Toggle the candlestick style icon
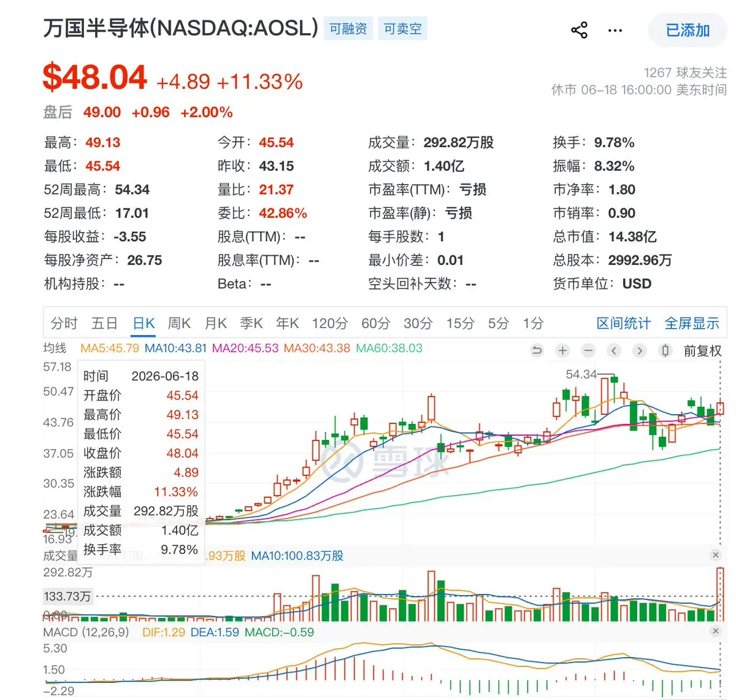Screen dimensions: 736x700 (x=665, y=351)
